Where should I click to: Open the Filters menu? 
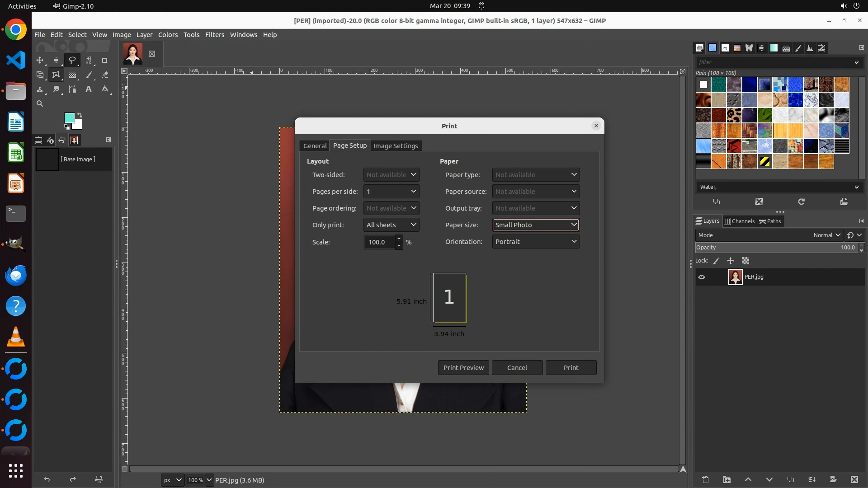coord(214,35)
